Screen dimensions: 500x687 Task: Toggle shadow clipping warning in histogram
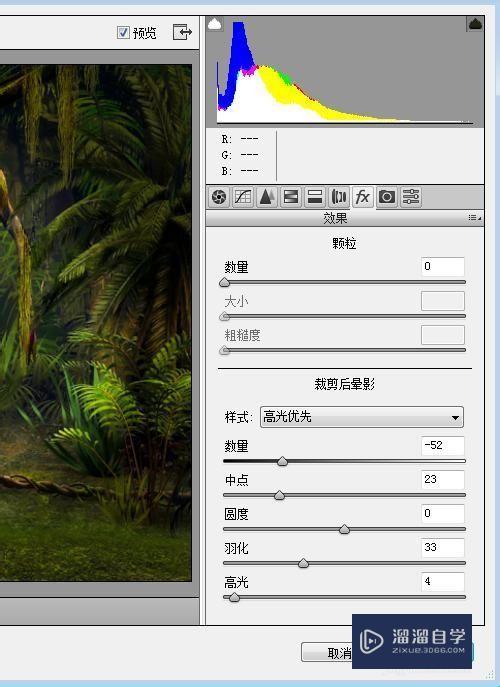point(215,24)
